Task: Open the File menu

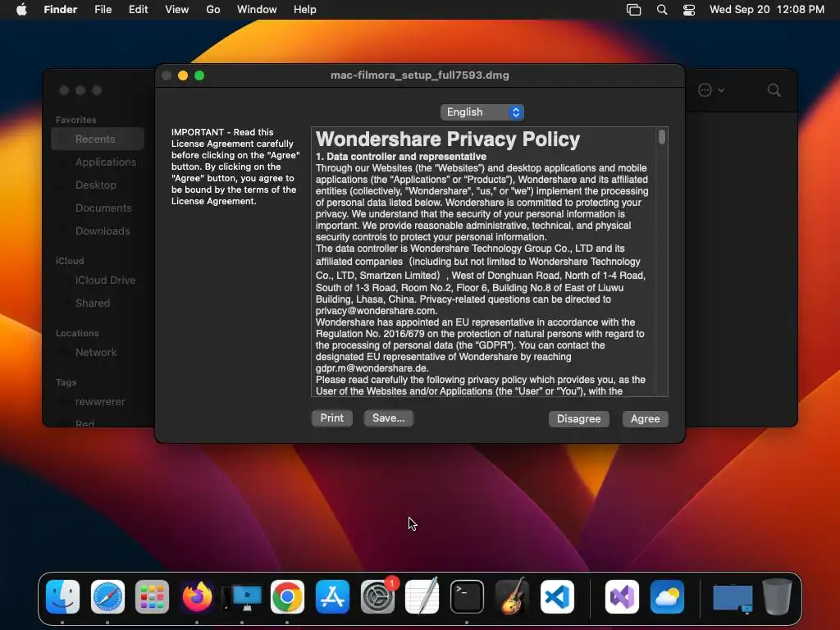Action: click(103, 10)
